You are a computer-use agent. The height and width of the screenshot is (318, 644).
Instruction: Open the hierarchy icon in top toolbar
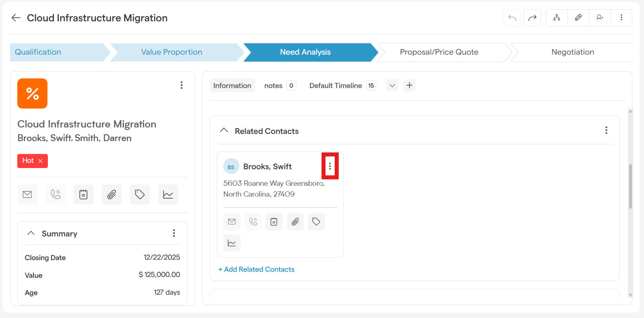point(557,18)
